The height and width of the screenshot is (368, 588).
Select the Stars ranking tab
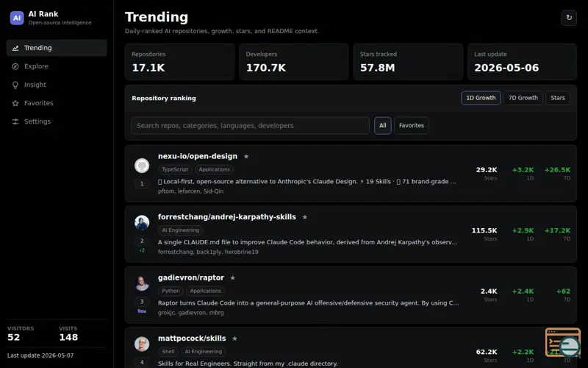click(x=558, y=98)
